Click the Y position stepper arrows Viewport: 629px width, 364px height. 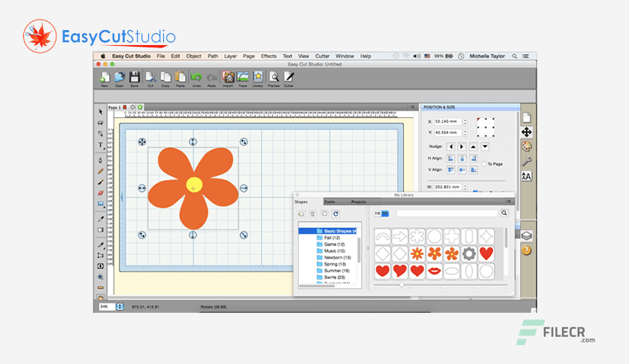pyautogui.click(x=465, y=132)
